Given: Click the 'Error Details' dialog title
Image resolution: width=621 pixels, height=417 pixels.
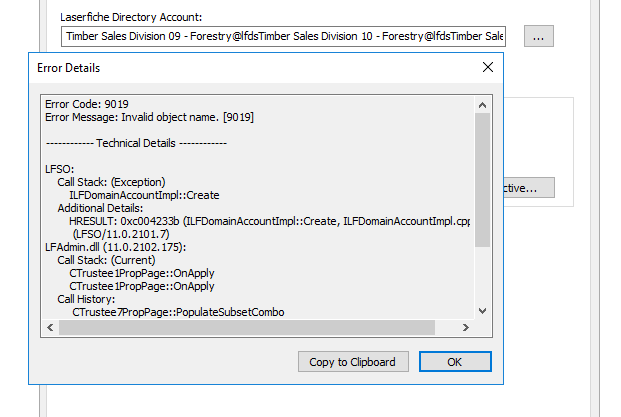Looking at the screenshot, I should pyautogui.click(x=69, y=68).
